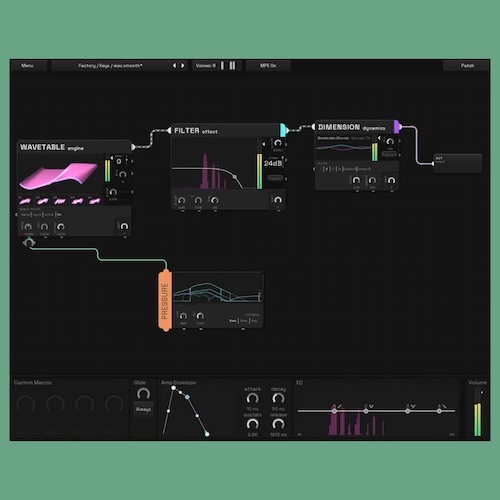Click the end point of Amp Envelope curve
Image resolution: width=500 pixels, height=500 pixels.
[x=207, y=434]
